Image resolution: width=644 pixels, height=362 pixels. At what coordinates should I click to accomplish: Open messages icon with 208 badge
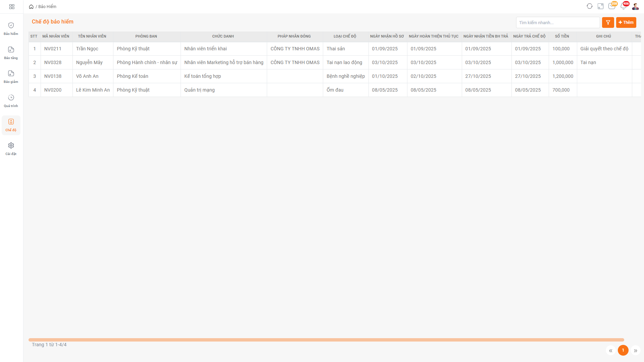tap(611, 6)
